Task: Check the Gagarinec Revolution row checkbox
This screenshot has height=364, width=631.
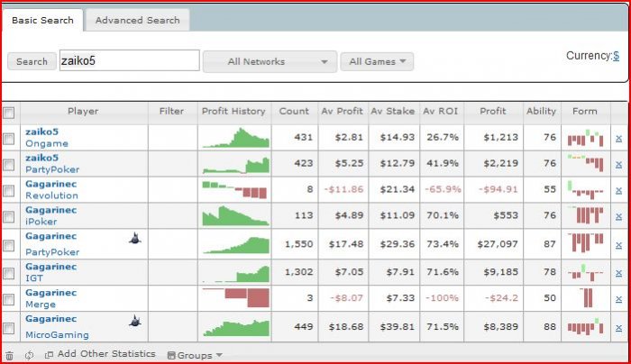Action: [8, 191]
